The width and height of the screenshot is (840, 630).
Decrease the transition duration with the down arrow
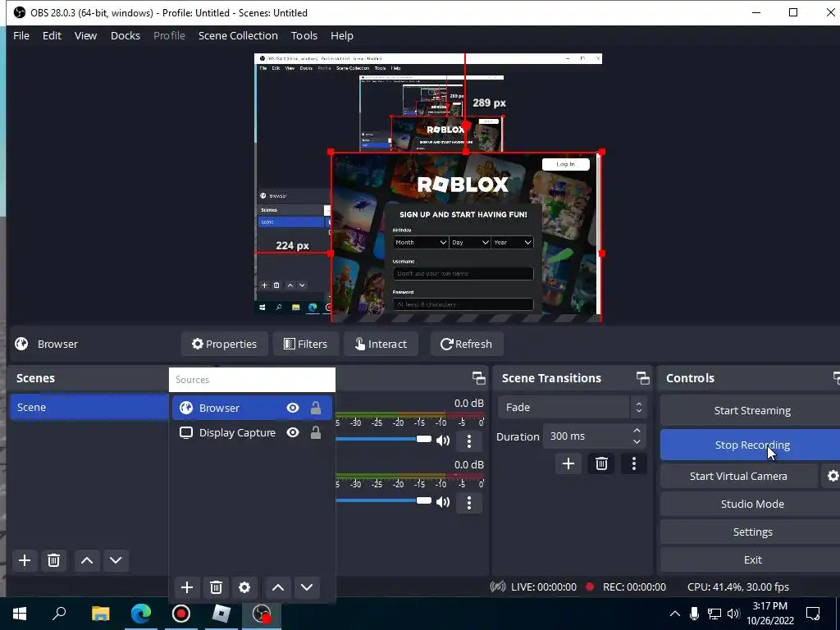tap(637, 442)
